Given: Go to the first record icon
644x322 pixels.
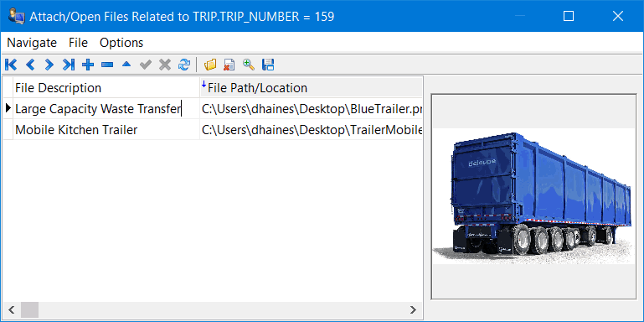Looking at the screenshot, I should pyautogui.click(x=11, y=65).
